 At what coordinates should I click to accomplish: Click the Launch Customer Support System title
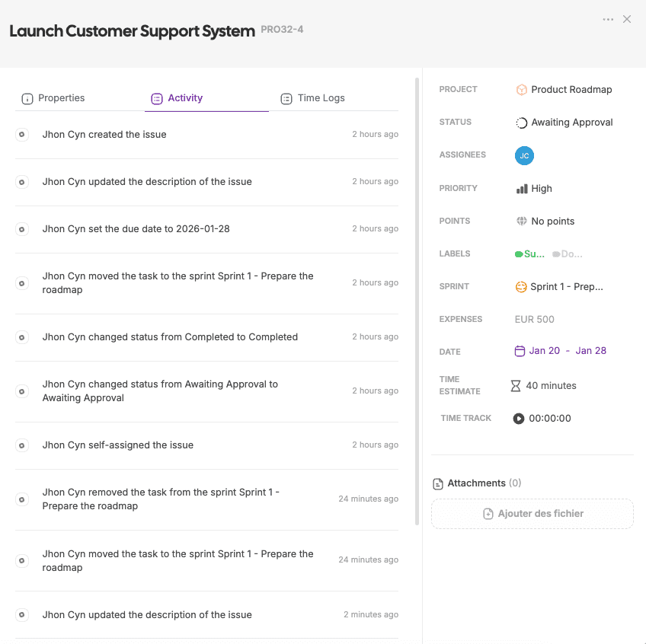click(133, 31)
